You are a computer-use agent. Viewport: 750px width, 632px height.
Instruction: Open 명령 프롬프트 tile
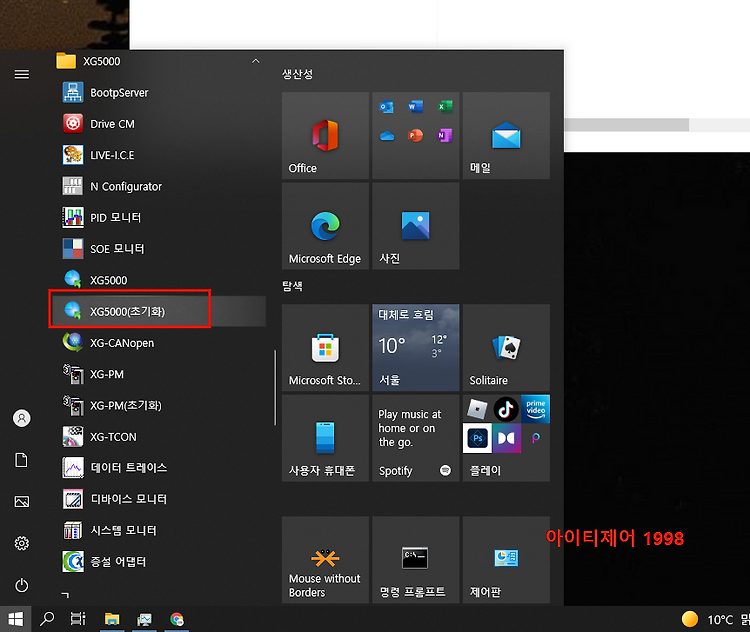[x=416, y=560]
